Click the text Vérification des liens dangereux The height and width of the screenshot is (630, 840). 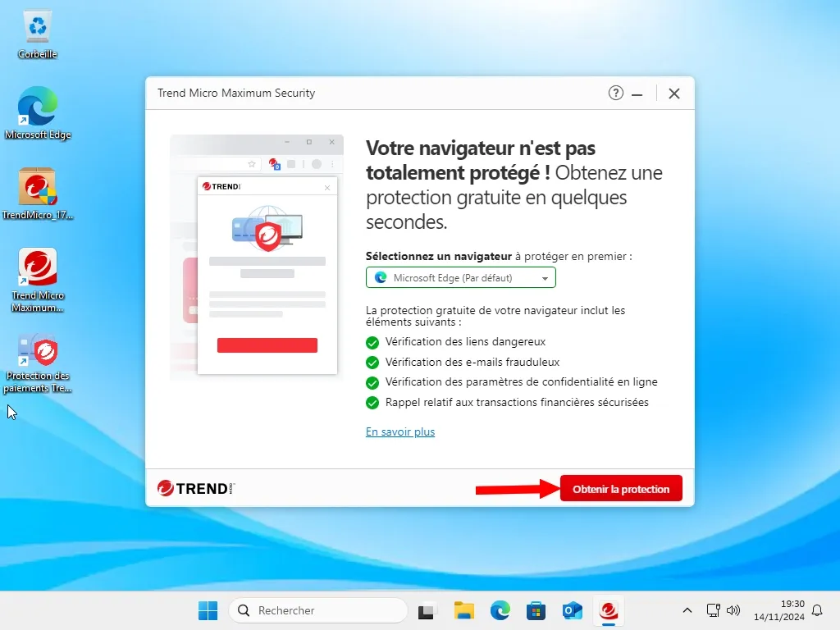465,342
